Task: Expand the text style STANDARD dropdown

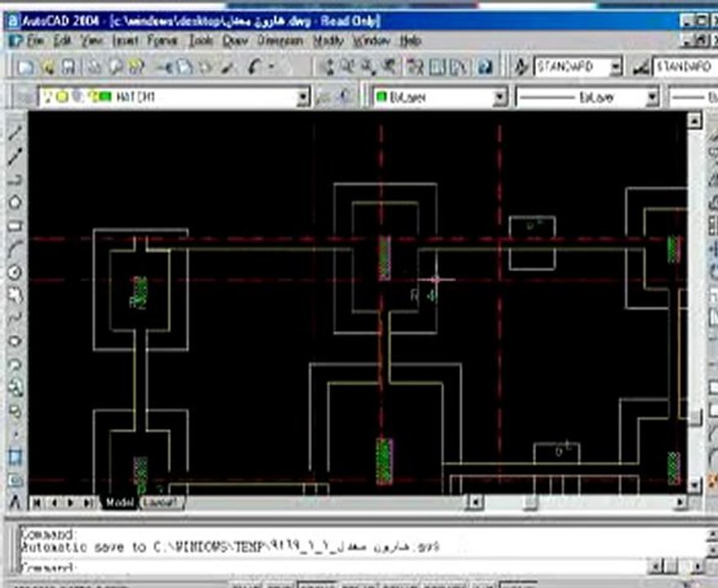Action: pos(617,67)
